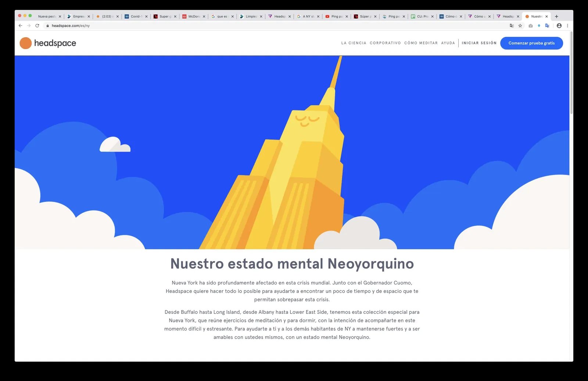Open the translate page icon in address bar

tap(512, 26)
